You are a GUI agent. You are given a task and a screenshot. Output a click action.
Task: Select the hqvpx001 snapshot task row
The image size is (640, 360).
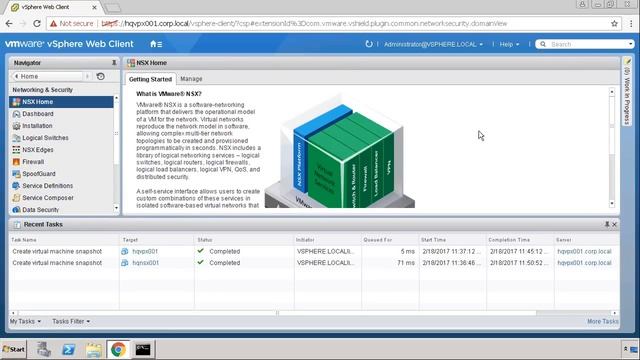click(x=313, y=251)
